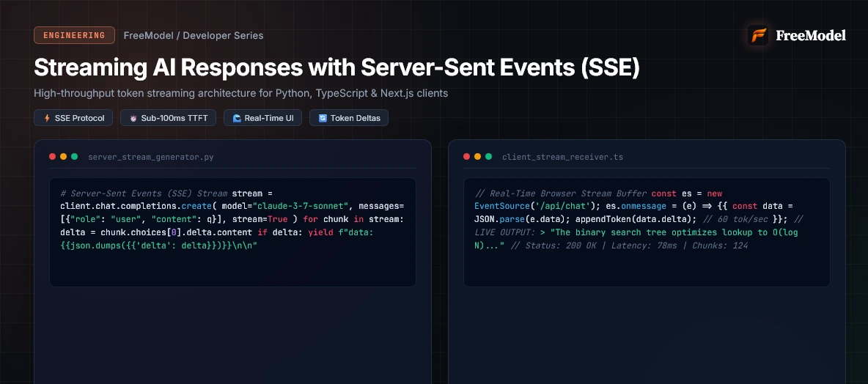Click the FreeModel flame logo icon
The width and height of the screenshot is (868, 384).
(x=758, y=35)
